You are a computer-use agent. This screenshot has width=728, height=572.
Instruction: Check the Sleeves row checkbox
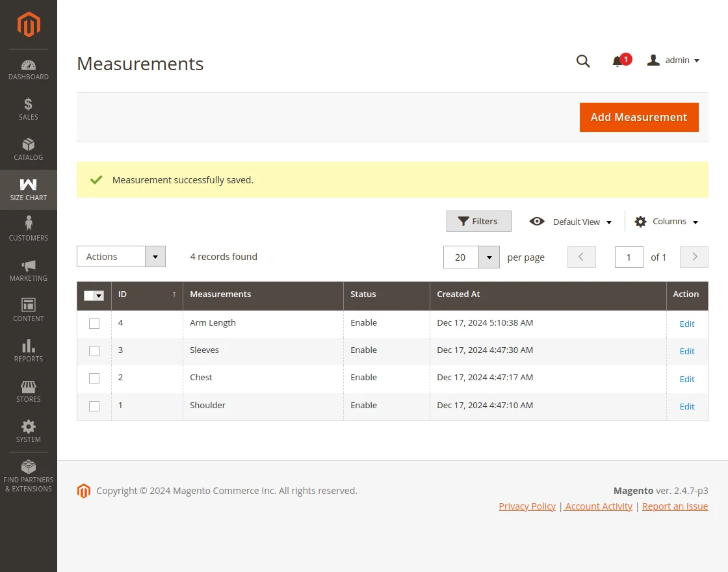pos(94,351)
